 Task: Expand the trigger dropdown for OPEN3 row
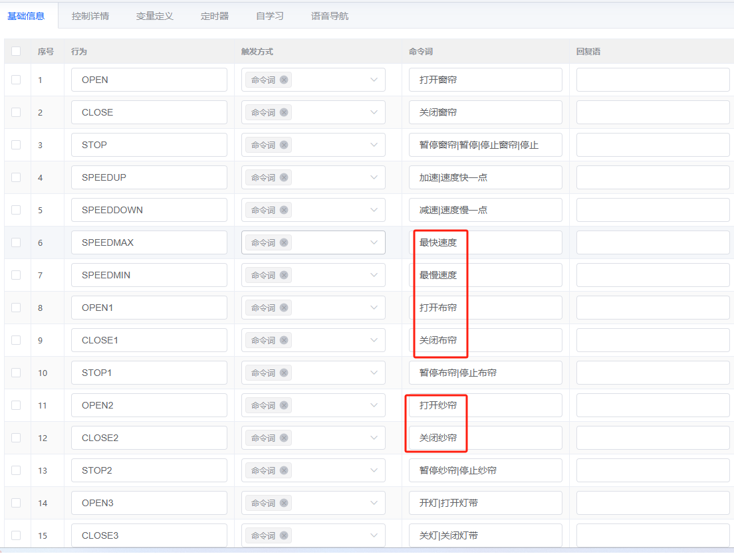click(x=374, y=503)
